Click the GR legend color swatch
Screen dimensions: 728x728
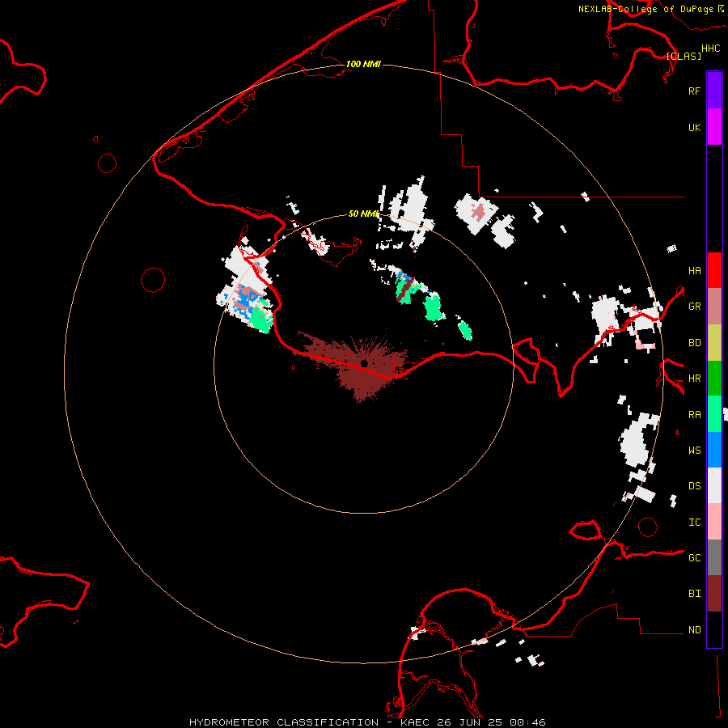point(714,307)
